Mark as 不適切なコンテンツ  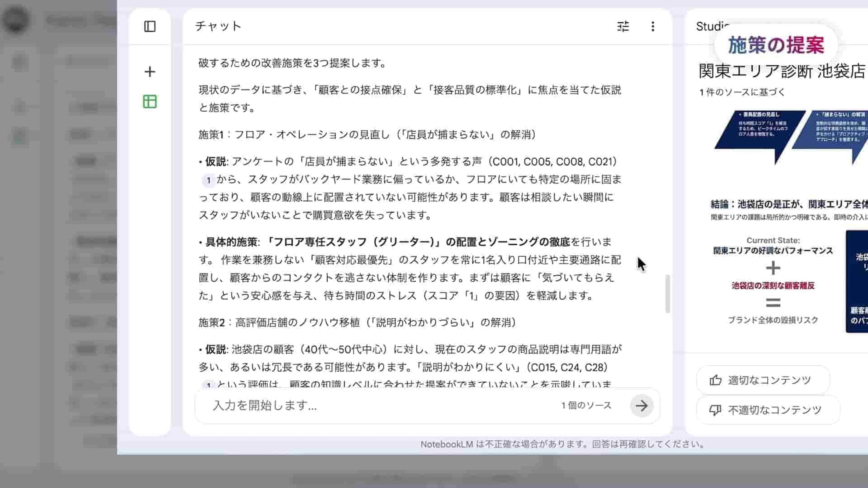click(x=774, y=410)
